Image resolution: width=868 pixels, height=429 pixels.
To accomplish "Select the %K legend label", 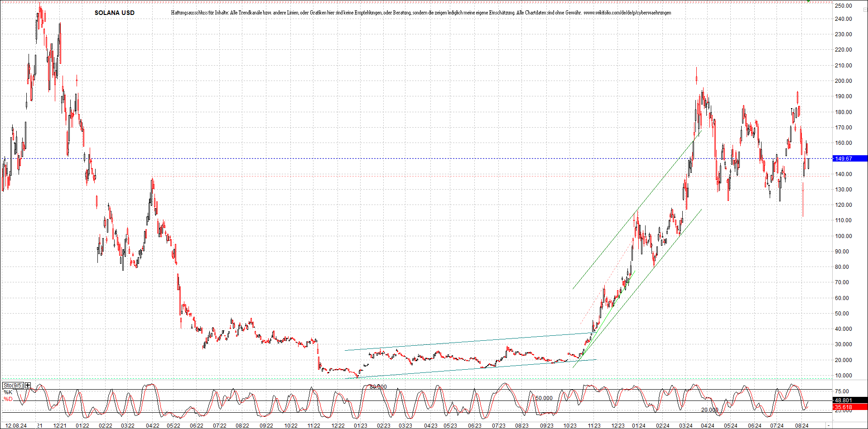I will click(8, 392).
